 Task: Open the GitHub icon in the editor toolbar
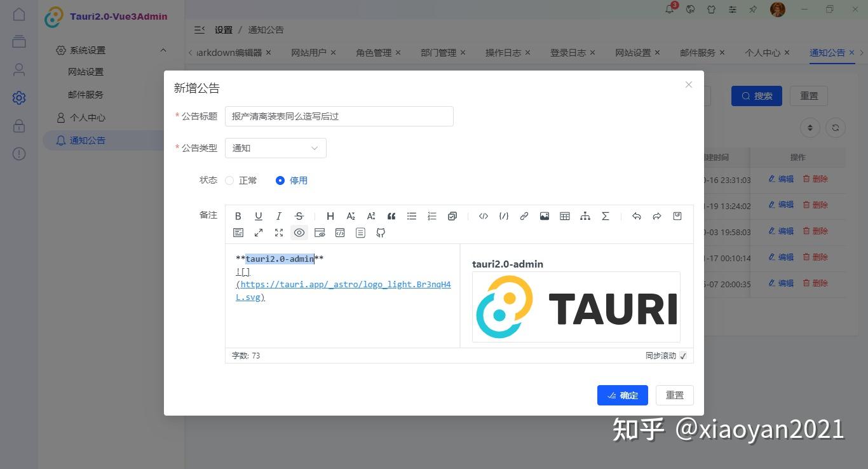click(380, 233)
